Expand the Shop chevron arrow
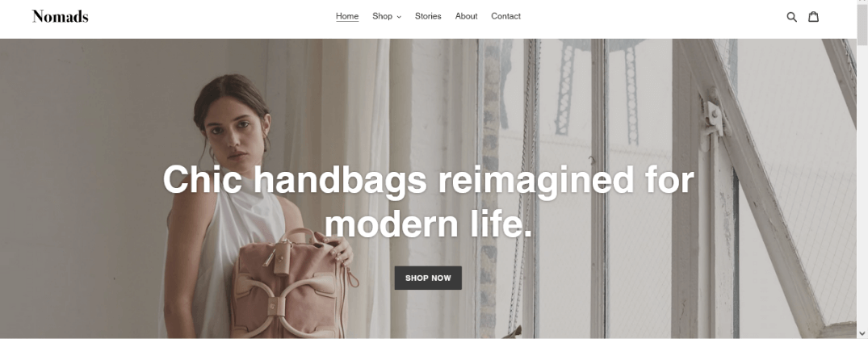 pyautogui.click(x=399, y=17)
